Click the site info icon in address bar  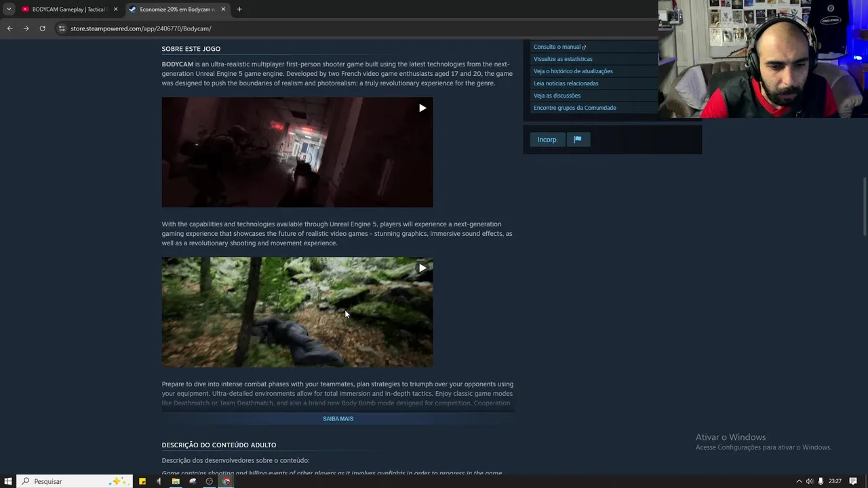[62, 28]
